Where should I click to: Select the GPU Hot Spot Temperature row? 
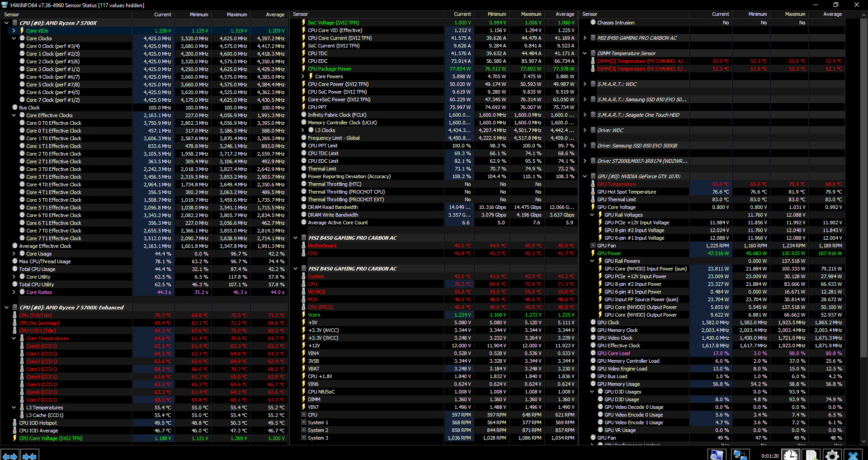[x=712, y=192]
